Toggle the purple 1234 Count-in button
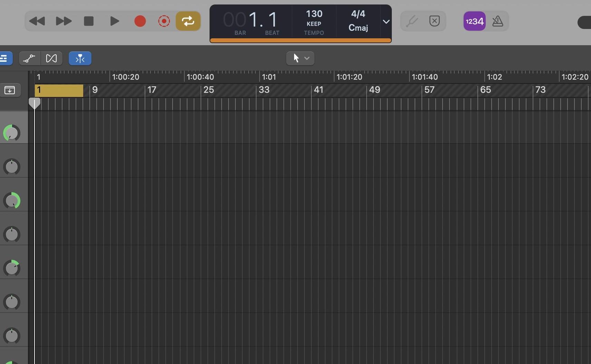591x364 pixels. (x=474, y=21)
